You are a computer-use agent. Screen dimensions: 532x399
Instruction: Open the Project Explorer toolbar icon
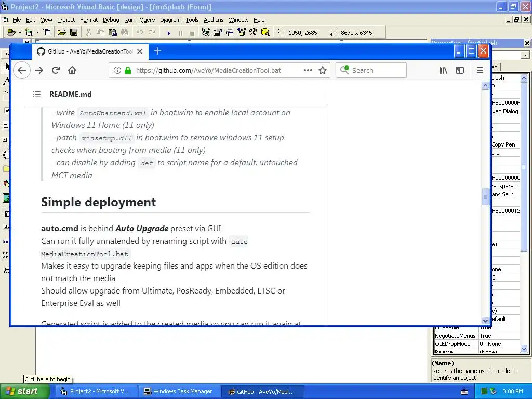coord(206,32)
